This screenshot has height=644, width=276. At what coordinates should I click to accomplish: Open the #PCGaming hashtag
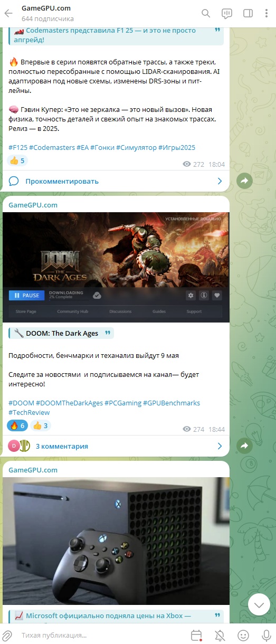point(123,403)
